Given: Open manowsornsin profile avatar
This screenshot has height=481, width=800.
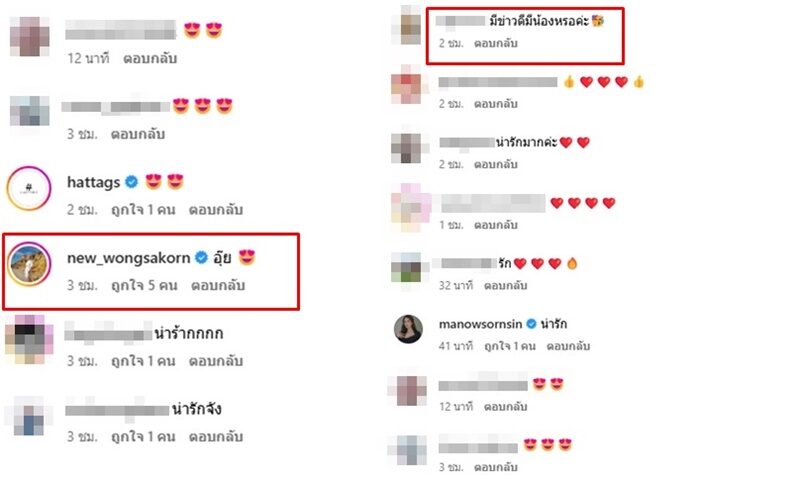Looking at the screenshot, I should (x=408, y=330).
